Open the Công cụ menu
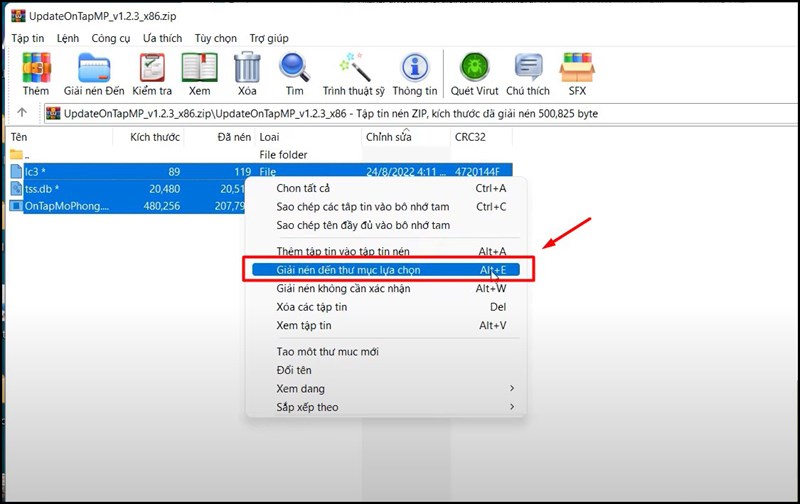 click(x=111, y=38)
